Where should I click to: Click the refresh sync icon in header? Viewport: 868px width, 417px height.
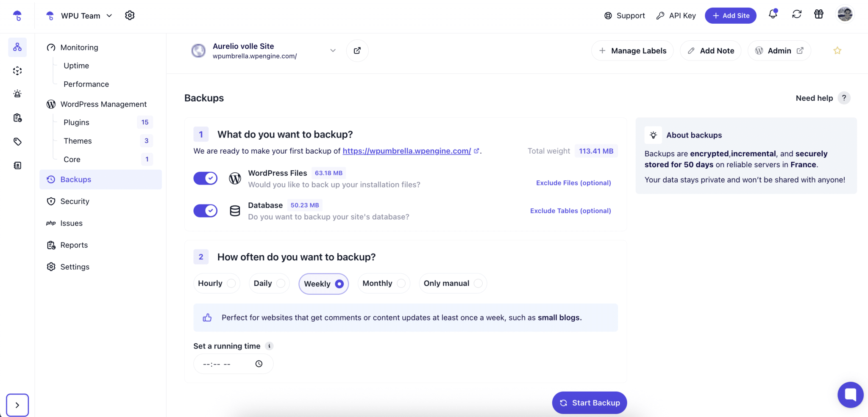[796, 14]
